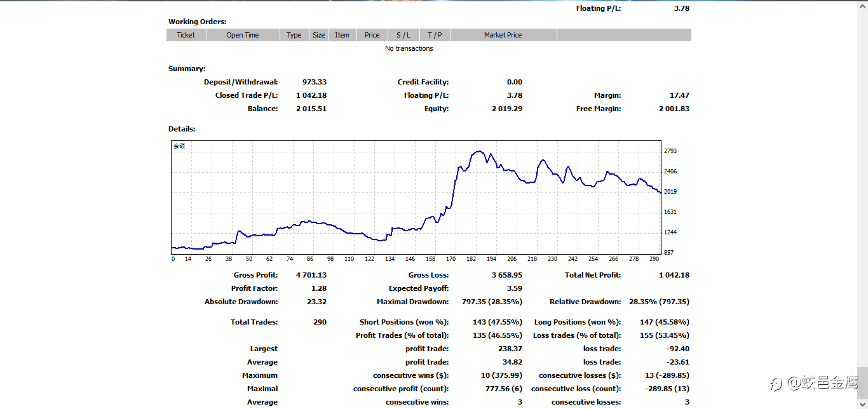Select the Deposit/Withdrawal value 973.33
The width and height of the screenshot is (868, 409).
[x=315, y=82]
